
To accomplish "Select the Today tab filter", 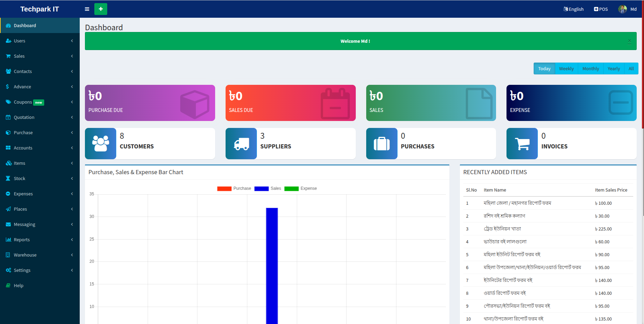I will (544, 68).
